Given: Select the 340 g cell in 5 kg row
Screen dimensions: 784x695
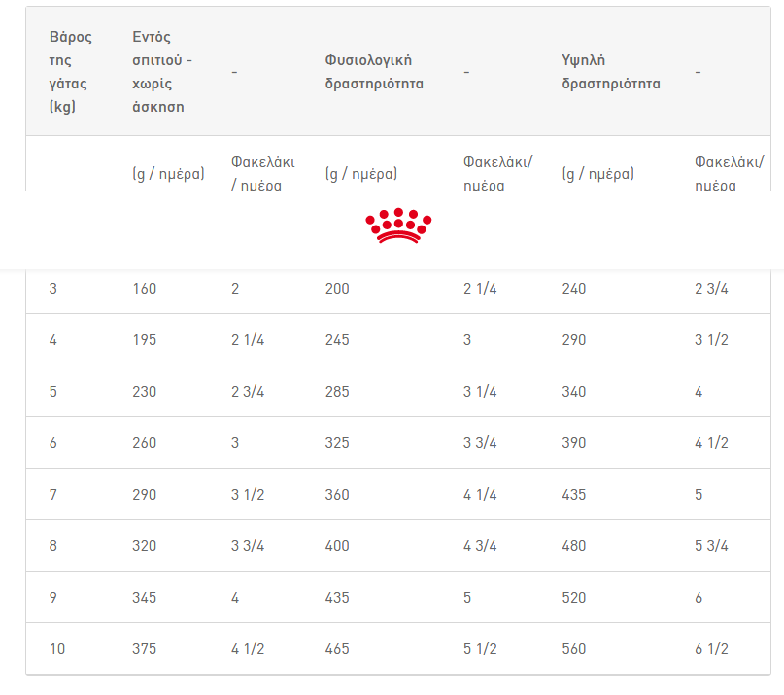Looking at the screenshot, I should 574,392.
